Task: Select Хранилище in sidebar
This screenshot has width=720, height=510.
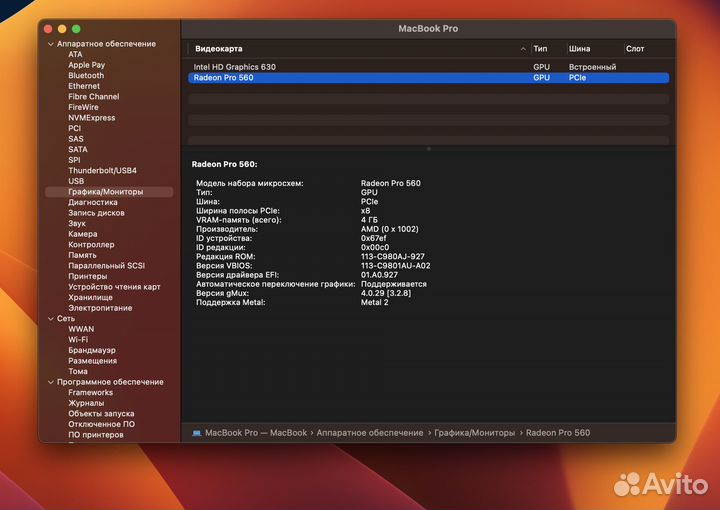Action: pos(90,297)
